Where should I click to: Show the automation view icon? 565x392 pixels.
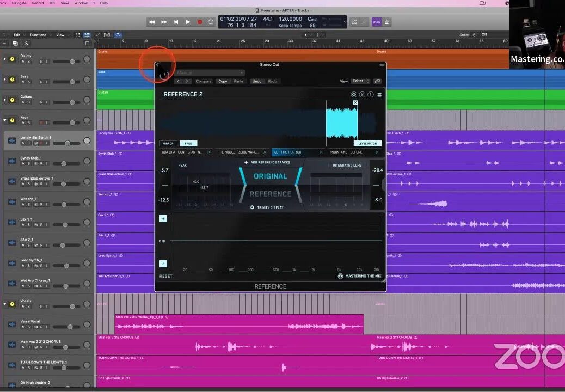tap(98, 35)
